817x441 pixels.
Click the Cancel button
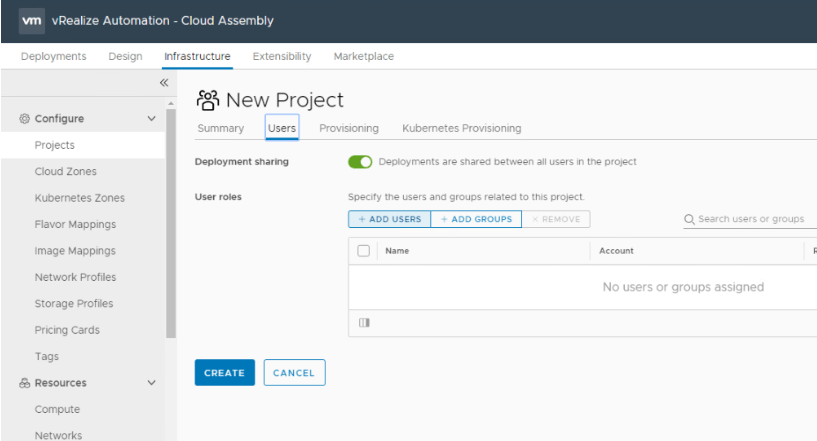click(x=294, y=373)
